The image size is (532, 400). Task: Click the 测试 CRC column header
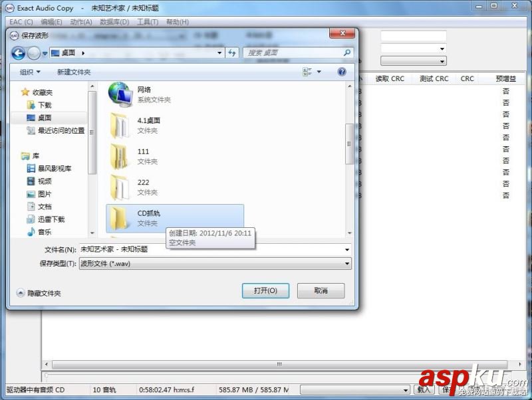[x=434, y=78]
